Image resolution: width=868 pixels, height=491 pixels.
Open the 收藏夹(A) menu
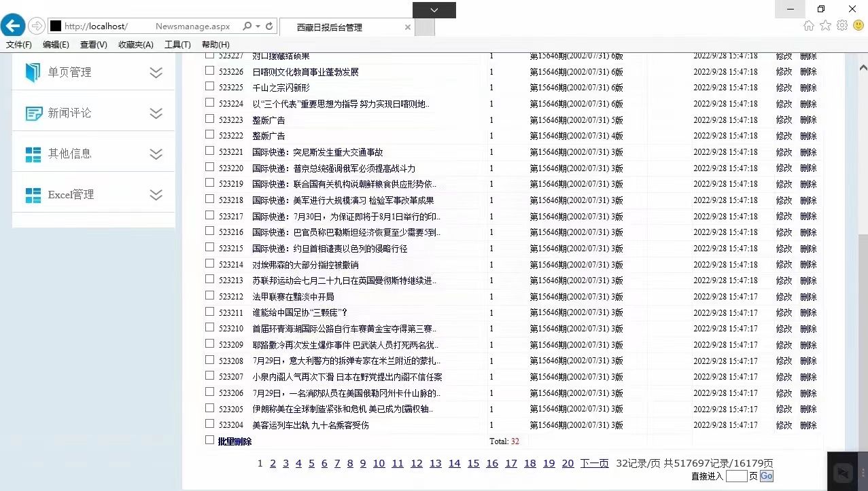point(135,45)
